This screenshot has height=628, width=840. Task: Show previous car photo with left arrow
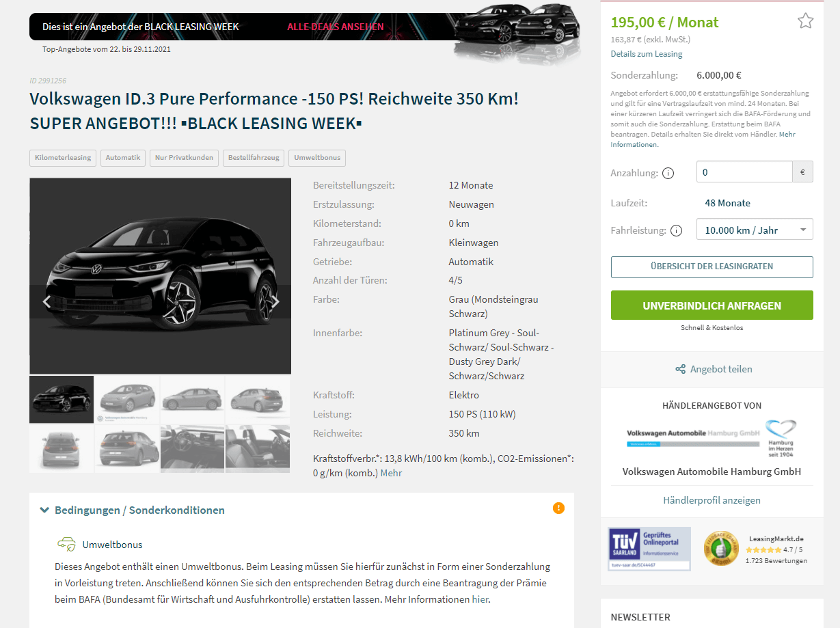point(46,301)
